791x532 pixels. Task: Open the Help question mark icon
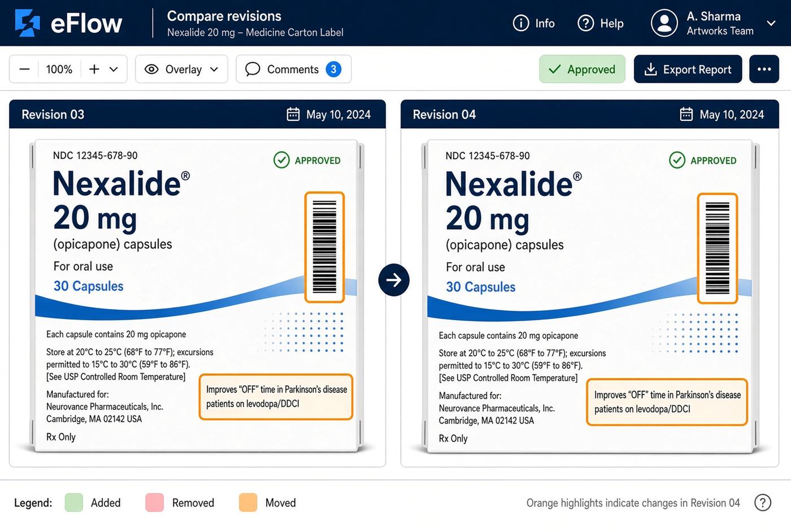586,23
